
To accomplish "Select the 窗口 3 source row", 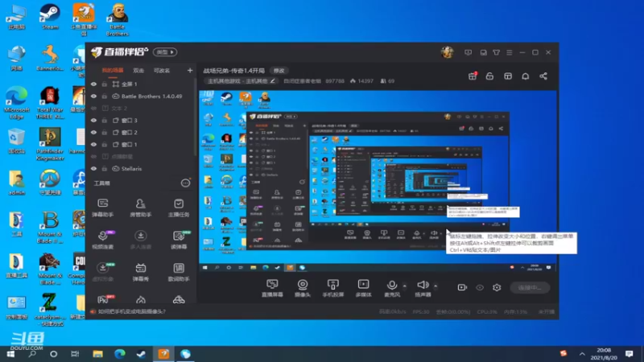I will click(141, 121).
